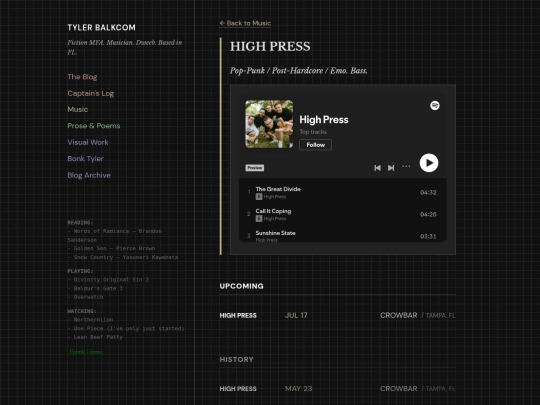Click the 04:32 duration of The Great Divide

click(x=428, y=193)
